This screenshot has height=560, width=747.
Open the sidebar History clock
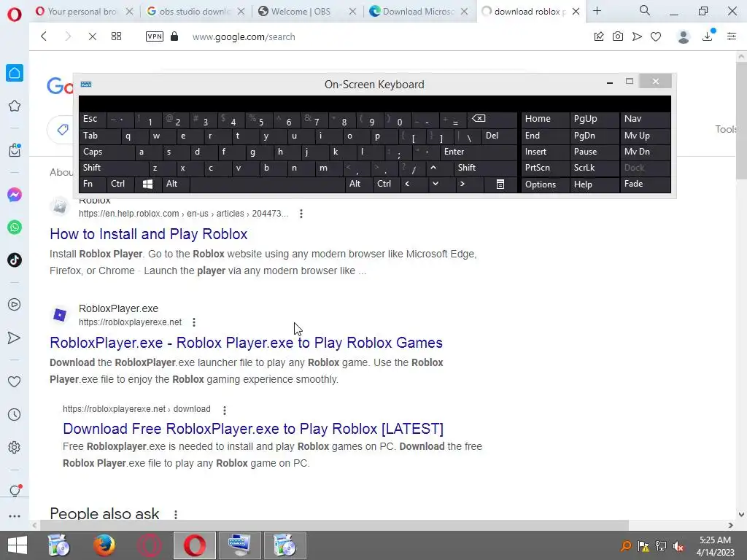[x=15, y=415]
